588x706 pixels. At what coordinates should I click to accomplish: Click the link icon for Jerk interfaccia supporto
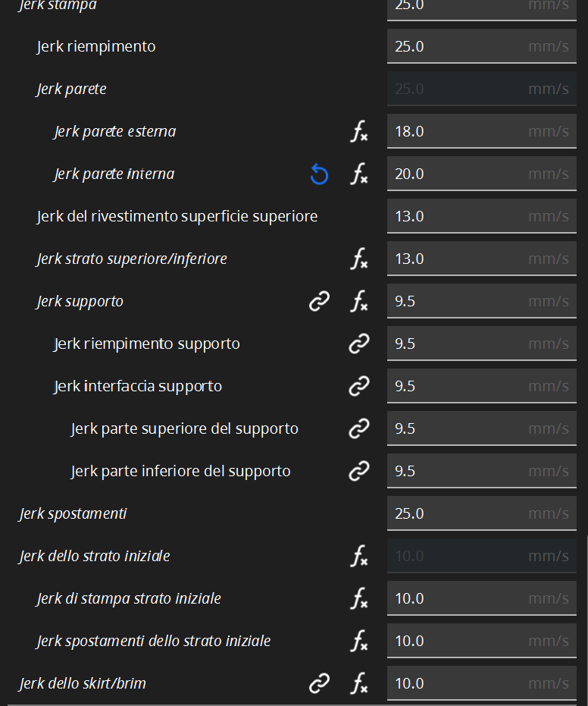[x=358, y=387]
